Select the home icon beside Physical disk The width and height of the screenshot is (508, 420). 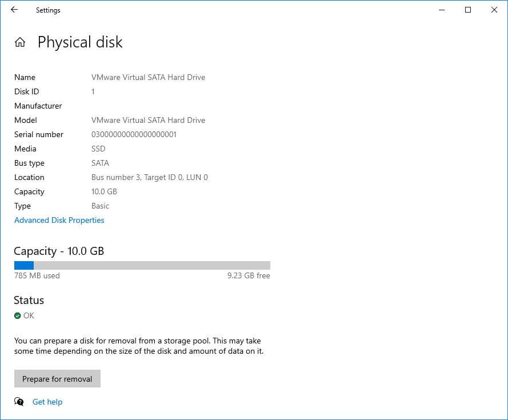pyautogui.click(x=19, y=42)
